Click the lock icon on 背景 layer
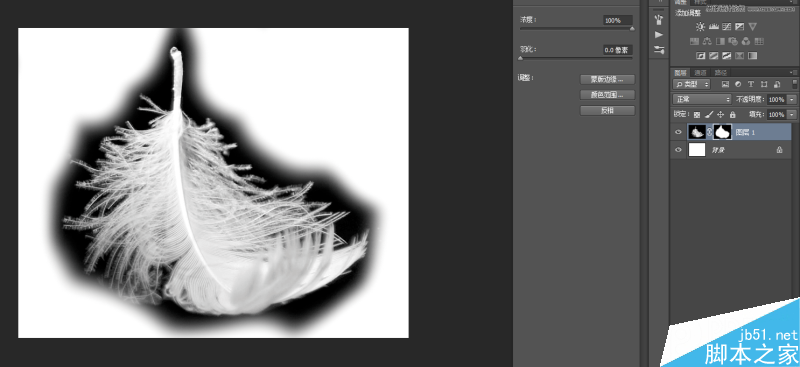 pos(779,150)
